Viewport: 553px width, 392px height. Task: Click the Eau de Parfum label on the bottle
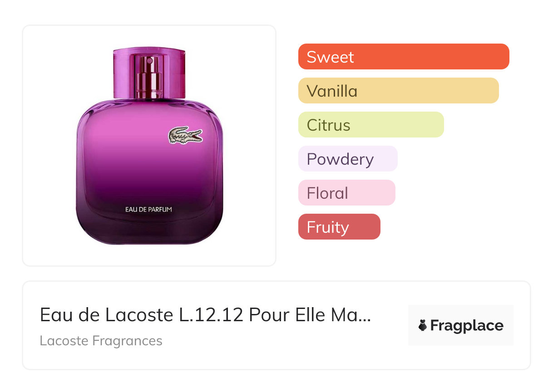pos(148,210)
